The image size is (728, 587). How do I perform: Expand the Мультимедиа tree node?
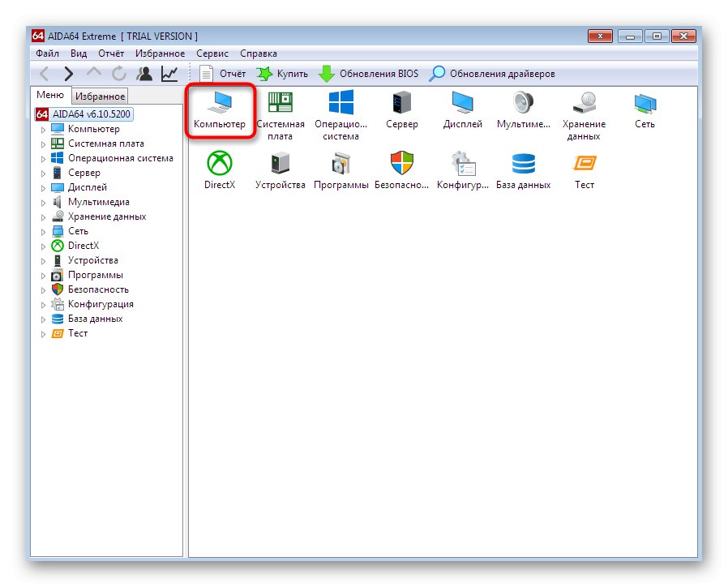pyautogui.click(x=43, y=203)
